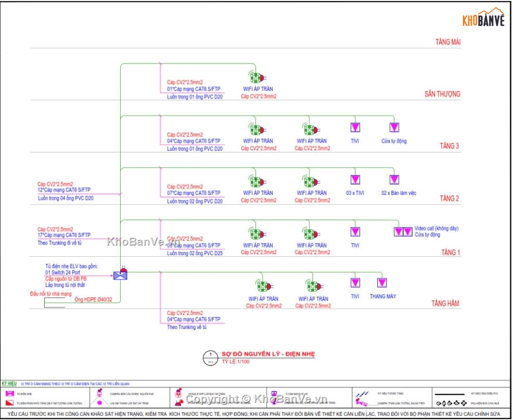Image resolution: width=512 pixels, height=420 pixels.
Task: Click the SÂN THƯỢNG floor label
Action: click(x=442, y=94)
